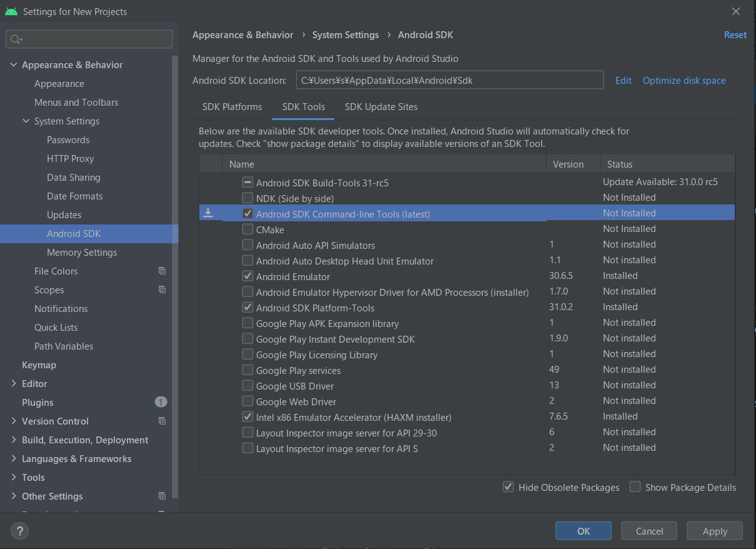This screenshot has height=549, width=756.
Task: Uncheck the Android Emulator checkbox
Action: [248, 276]
